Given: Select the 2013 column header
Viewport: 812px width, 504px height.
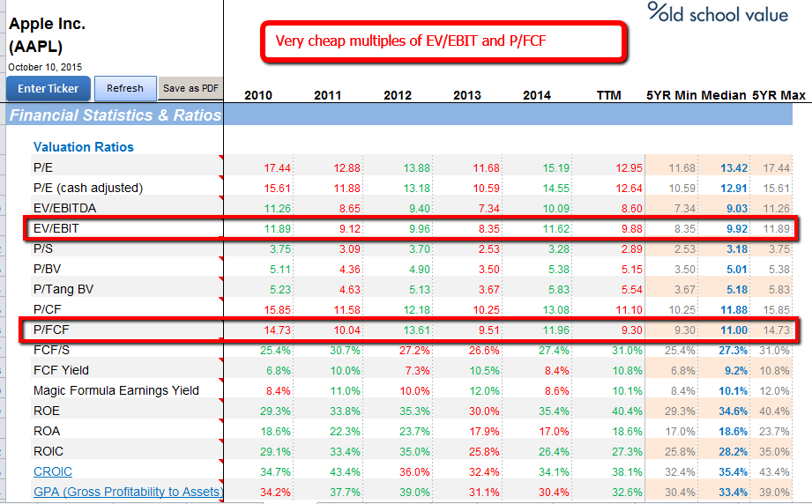Looking at the screenshot, I should pyautogui.click(x=467, y=95).
